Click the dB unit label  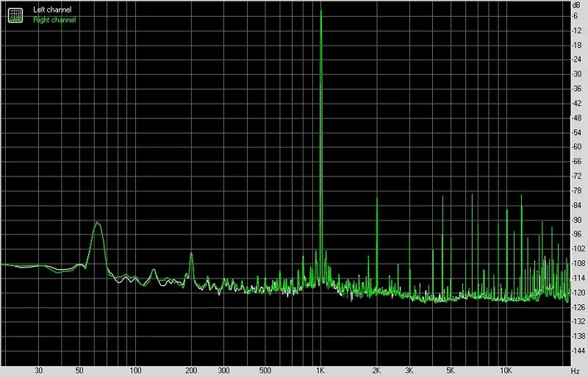click(x=576, y=5)
